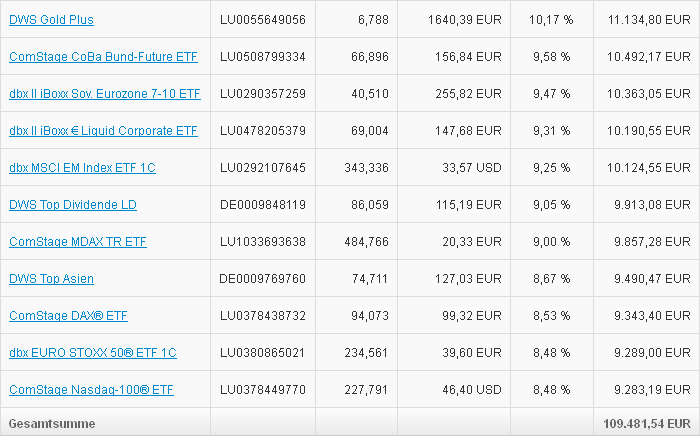
Task: Click the Gesamtsumme row label
Action: 52,424
